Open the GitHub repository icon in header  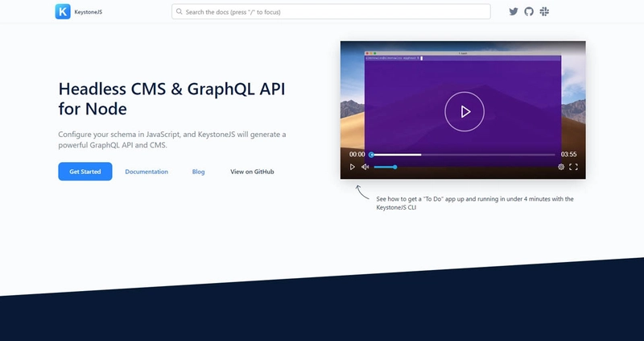tap(529, 11)
